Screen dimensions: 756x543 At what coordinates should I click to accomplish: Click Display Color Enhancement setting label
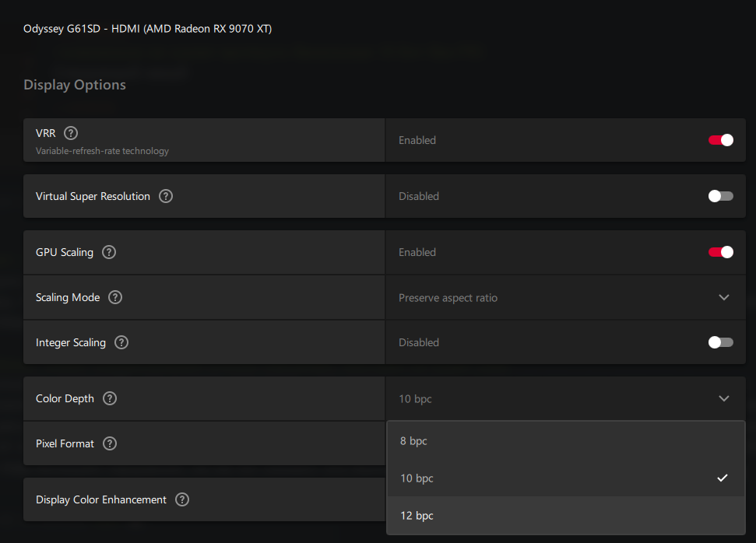100,499
